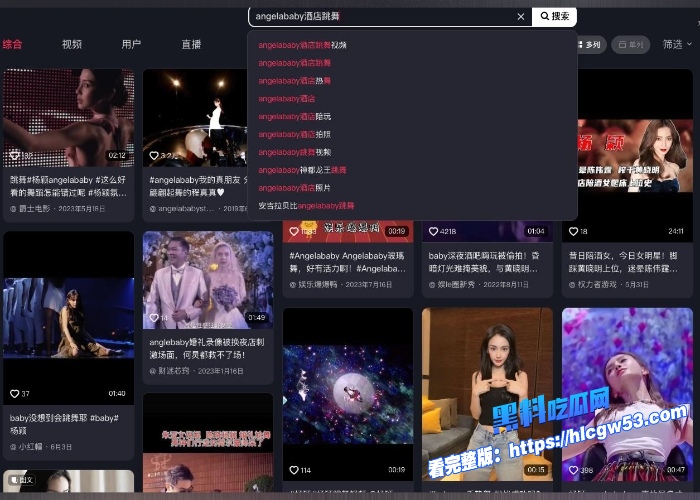Click the heart icon on the 02:12 video
Screen dimensions: 700x500
(x=14, y=155)
